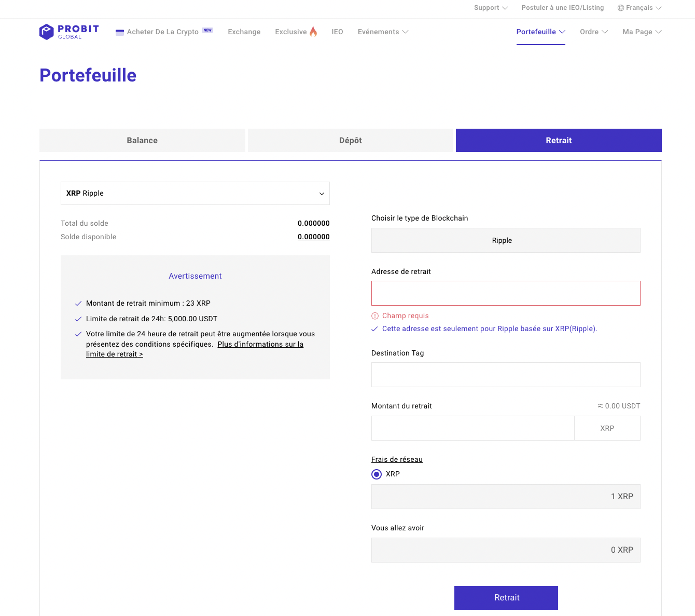Select the Retrait tab
695x616 pixels.
559,141
